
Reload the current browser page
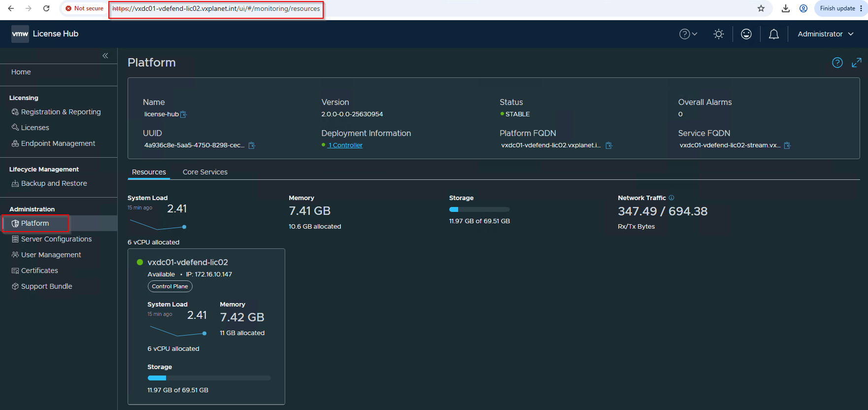click(x=46, y=8)
